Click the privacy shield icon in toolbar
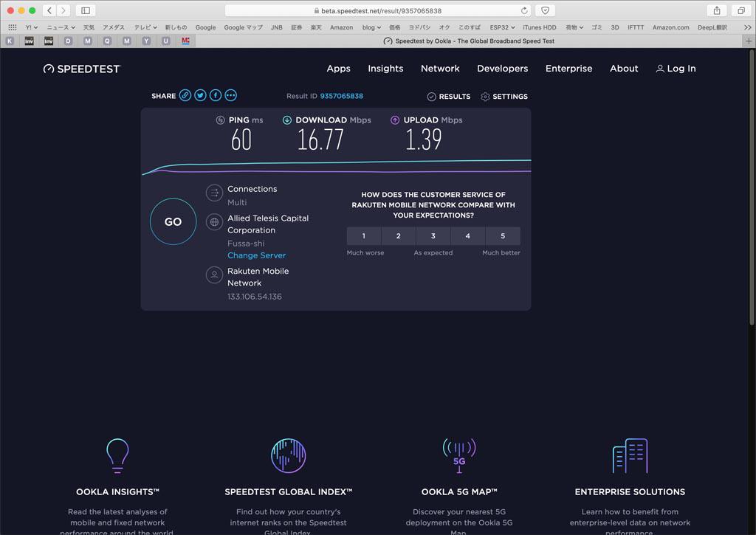756x535 pixels. tap(546, 10)
